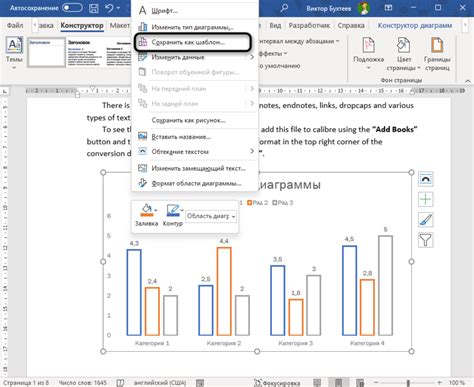Click the tab selector L icon at ruler
This screenshot has height=387, width=474.
(x=4, y=91)
